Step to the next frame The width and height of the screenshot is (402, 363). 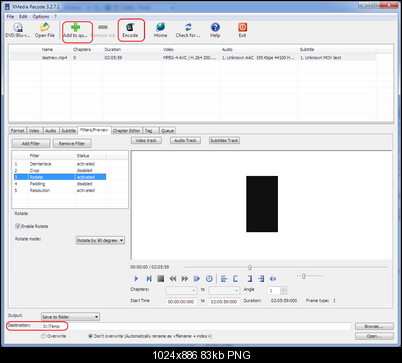pos(149,279)
